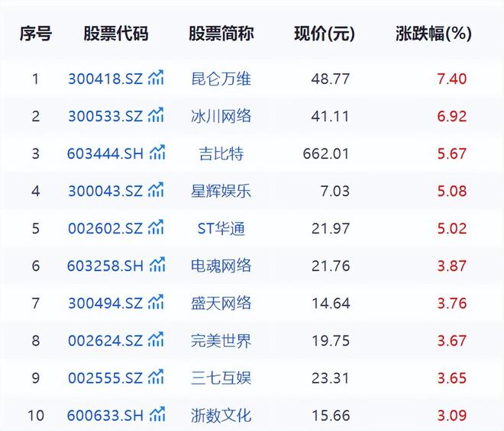The width and height of the screenshot is (504, 431).
Task: Click chart icon beside 300494.SZ
Action: pyautogui.click(x=157, y=303)
